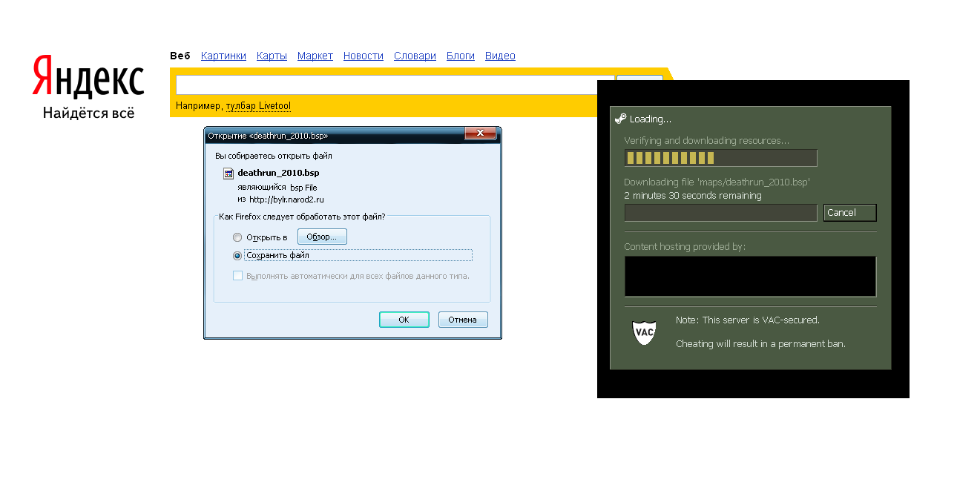Open the 'Маркет' link
980x485 pixels.
click(x=315, y=56)
